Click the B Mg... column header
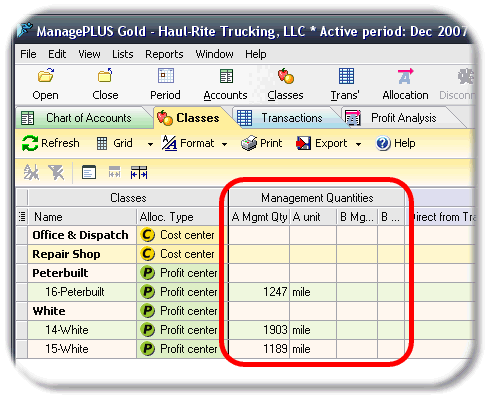Viewport: 492px width, 403px height. 357,217
